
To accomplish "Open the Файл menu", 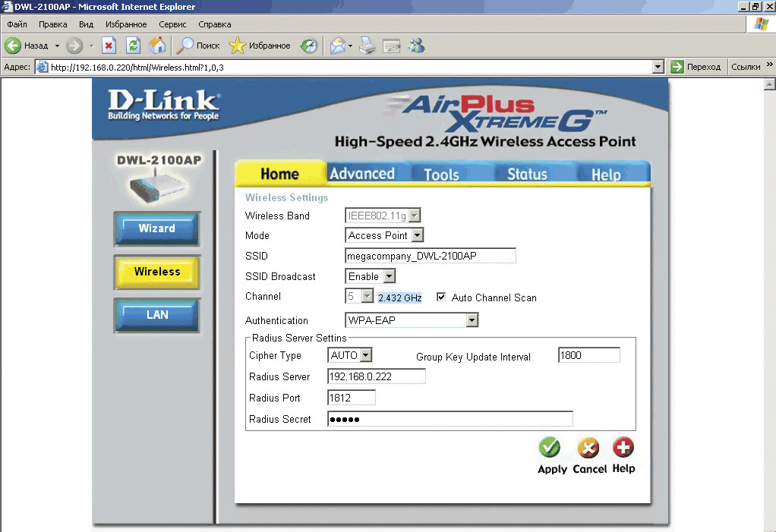I will (x=17, y=24).
